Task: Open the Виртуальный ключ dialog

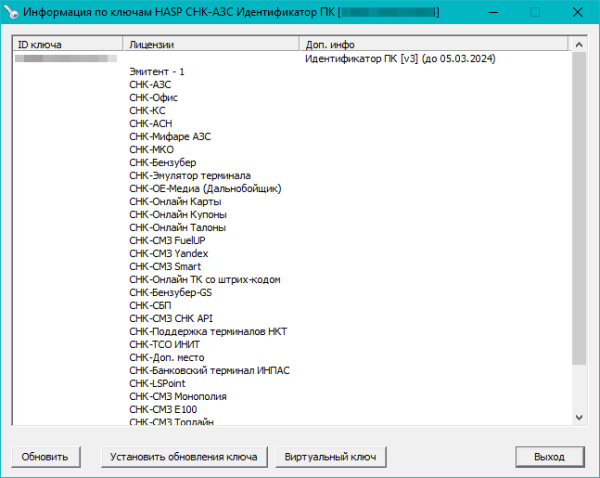Action: [330, 457]
